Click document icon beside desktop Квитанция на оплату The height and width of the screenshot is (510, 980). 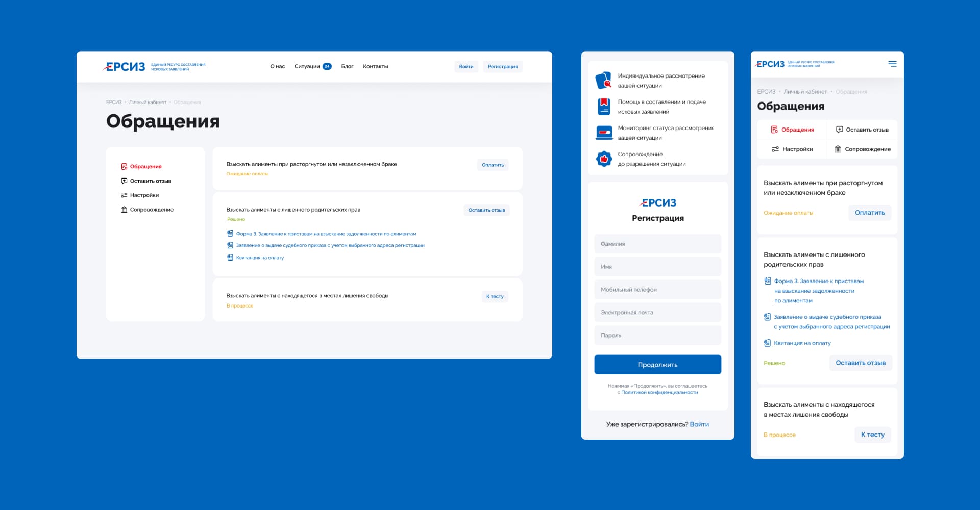(230, 258)
